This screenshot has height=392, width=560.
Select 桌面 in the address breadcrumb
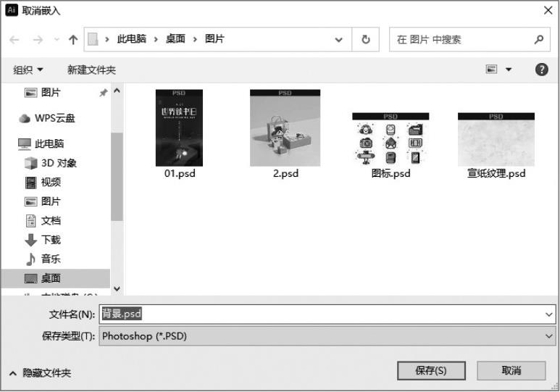[x=175, y=38]
